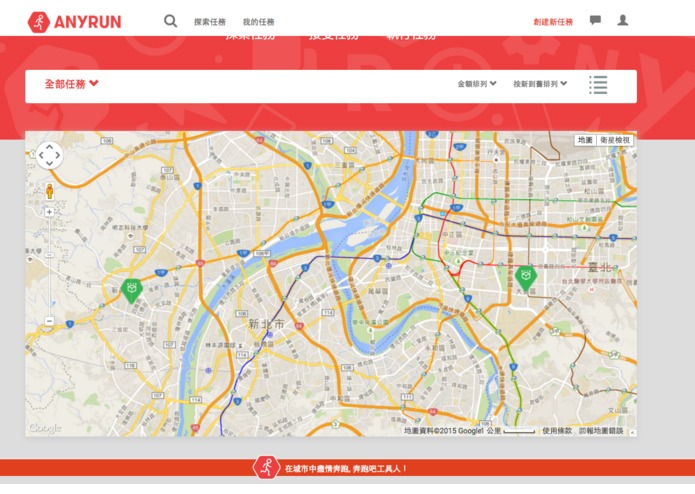Switch map to 衛星檢視 view
The height and width of the screenshot is (494, 695).
tap(614, 140)
